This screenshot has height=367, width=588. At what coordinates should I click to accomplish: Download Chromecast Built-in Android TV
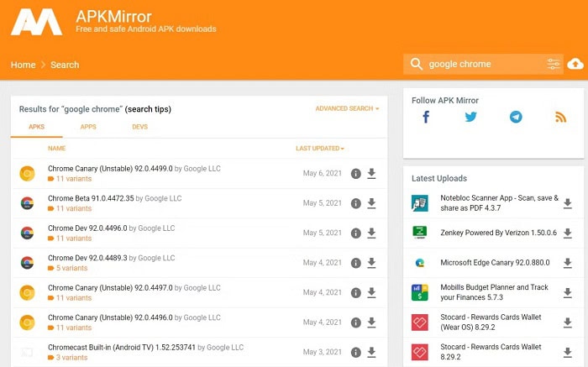371,352
